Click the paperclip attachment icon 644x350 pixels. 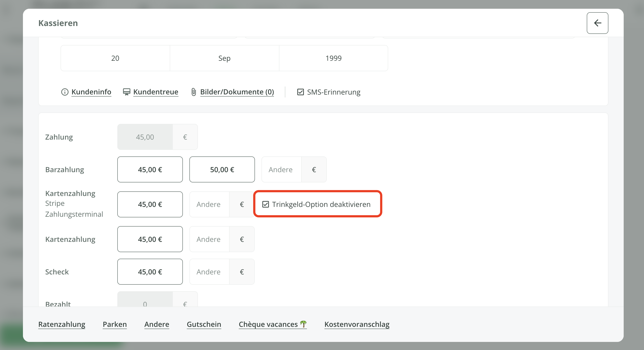click(x=194, y=92)
